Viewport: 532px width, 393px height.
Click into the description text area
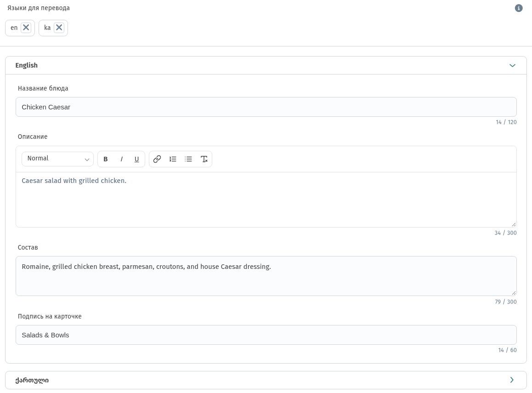point(266,199)
